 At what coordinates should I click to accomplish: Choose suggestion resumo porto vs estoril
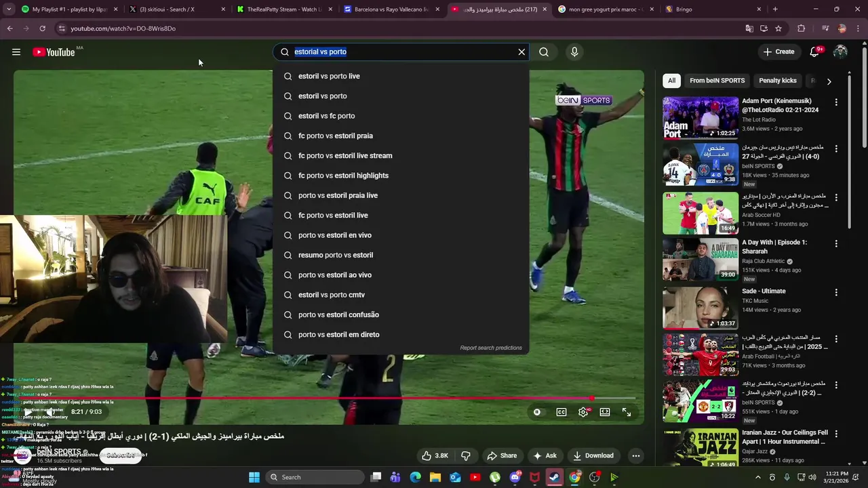coord(401,256)
